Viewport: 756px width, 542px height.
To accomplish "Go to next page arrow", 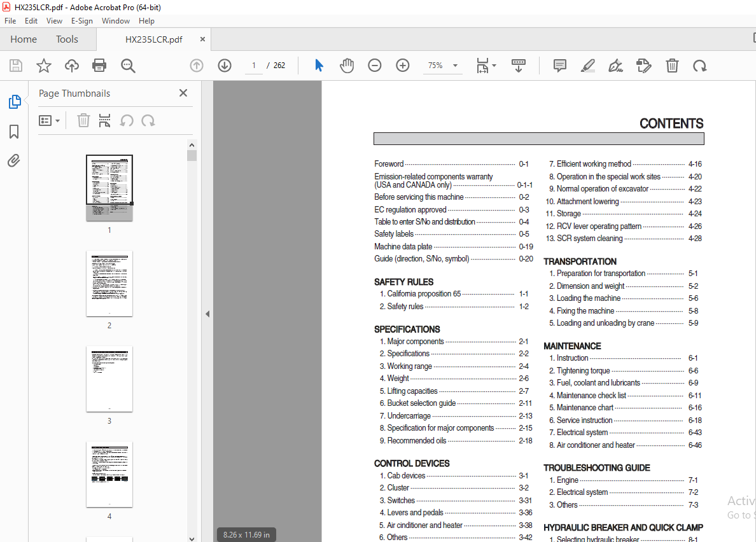I will 225,66.
